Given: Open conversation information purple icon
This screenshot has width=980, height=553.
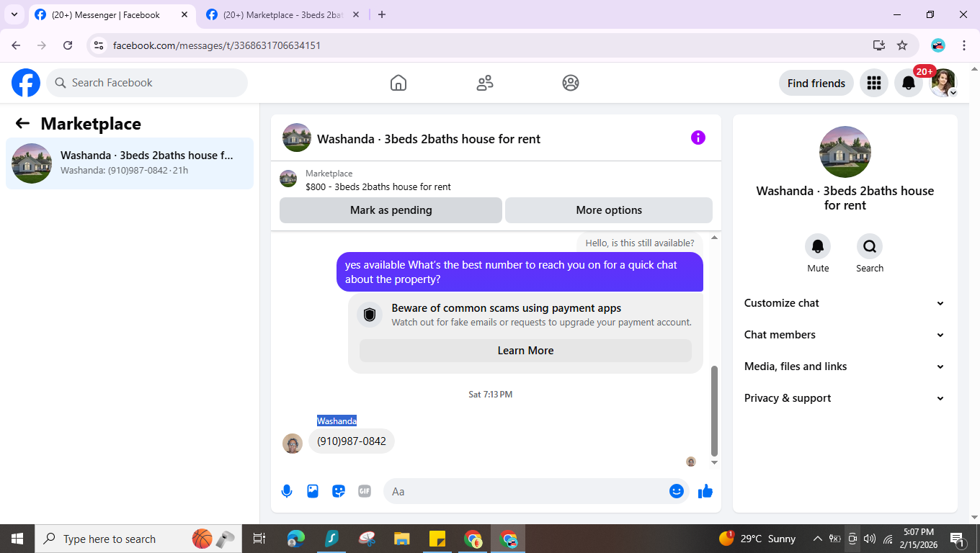Looking at the screenshot, I should pos(698,138).
